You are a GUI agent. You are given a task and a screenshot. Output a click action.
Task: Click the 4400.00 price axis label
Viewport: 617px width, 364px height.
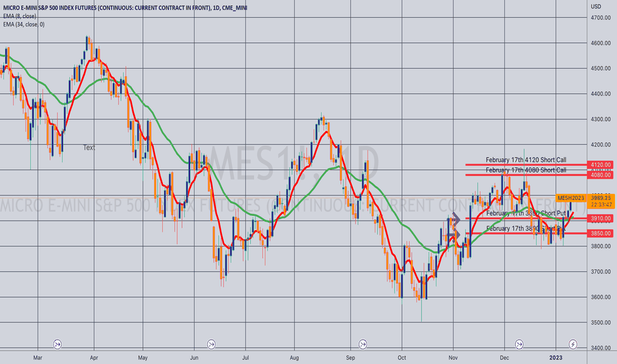600,94
